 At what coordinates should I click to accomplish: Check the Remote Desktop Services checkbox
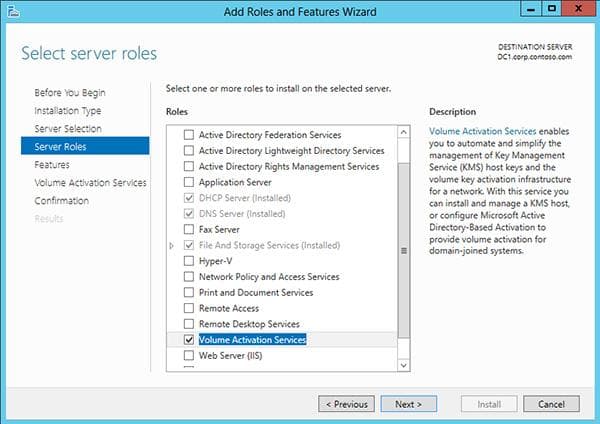pos(189,324)
